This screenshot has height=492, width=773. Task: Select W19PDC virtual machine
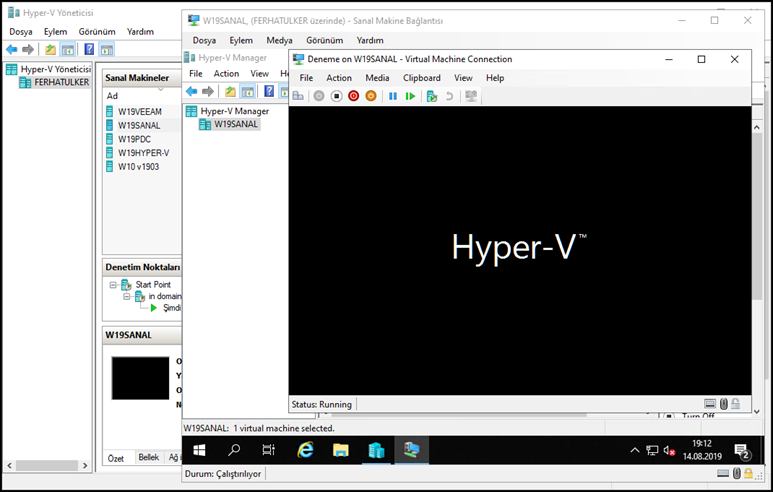134,140
